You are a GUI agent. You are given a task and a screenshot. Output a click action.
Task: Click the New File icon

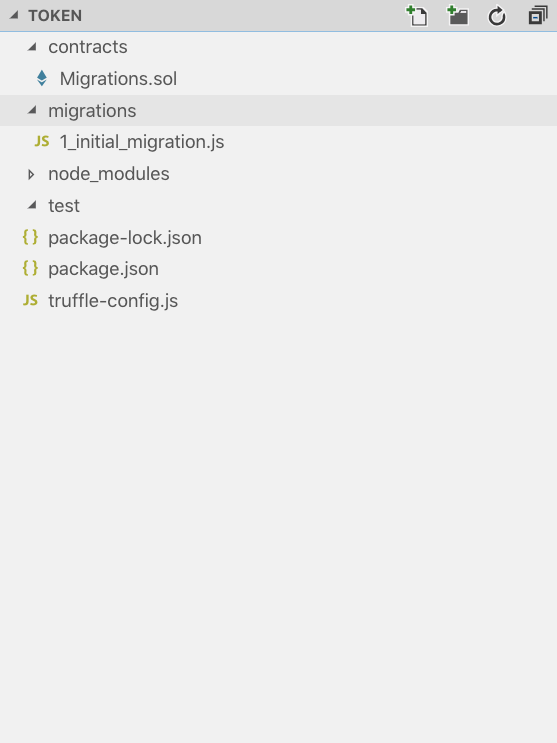tap(417, 16)
